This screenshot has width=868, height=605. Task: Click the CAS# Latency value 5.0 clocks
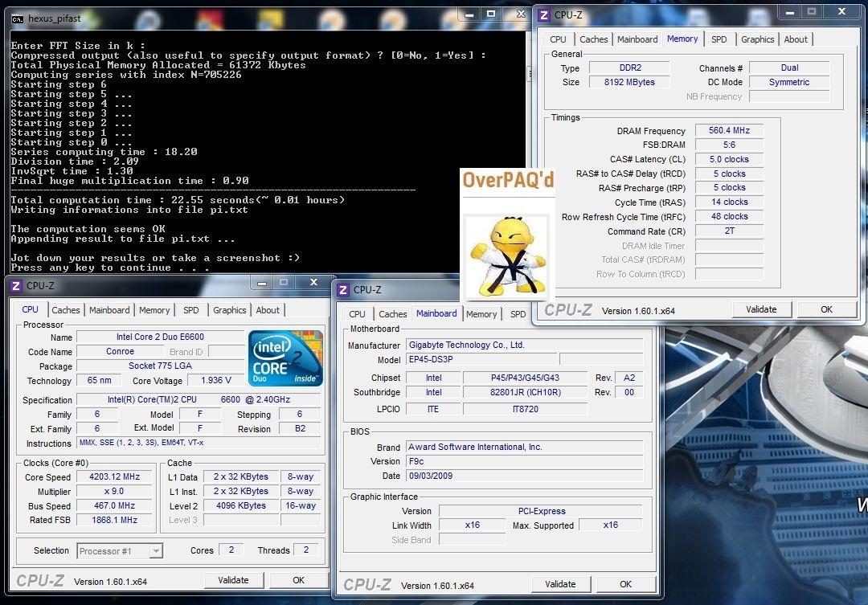click(729, 159)
